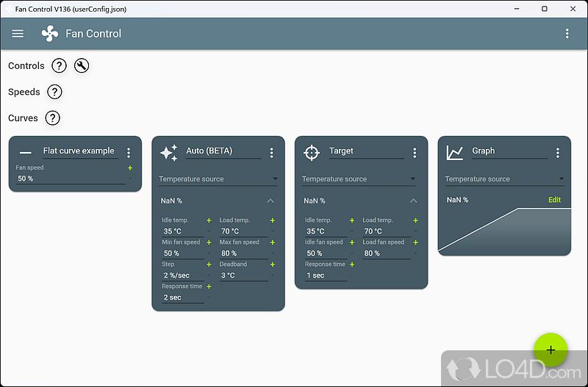Edit Auto card Min fan speed field

(183, 253)
